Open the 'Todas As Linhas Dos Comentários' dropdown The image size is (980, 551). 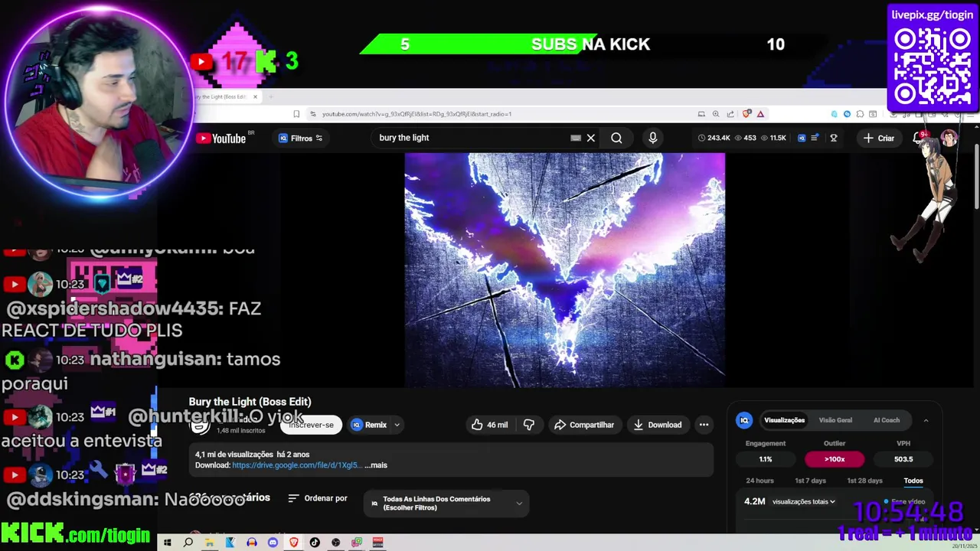tap(447, 503)
